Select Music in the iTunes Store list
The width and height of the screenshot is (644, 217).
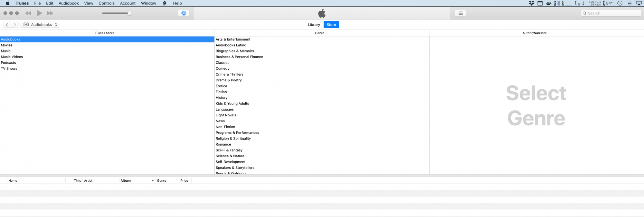pyautogui.click(x=107, y=51)
